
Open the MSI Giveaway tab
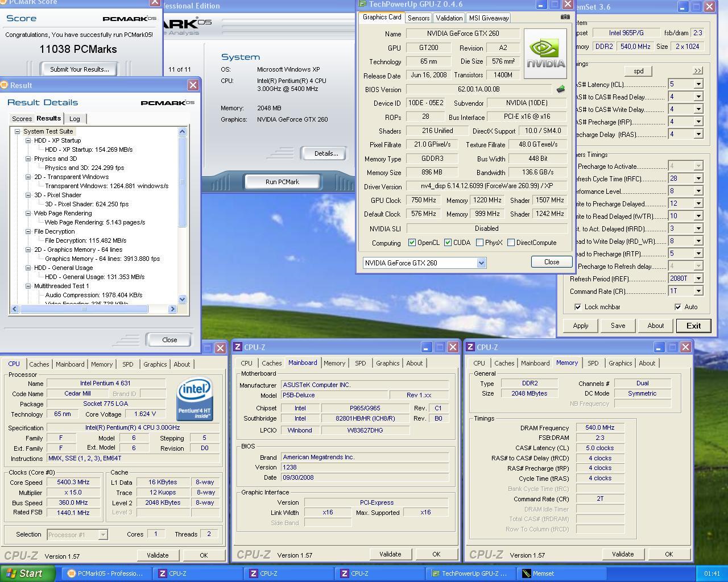click(x=488, y=18)
